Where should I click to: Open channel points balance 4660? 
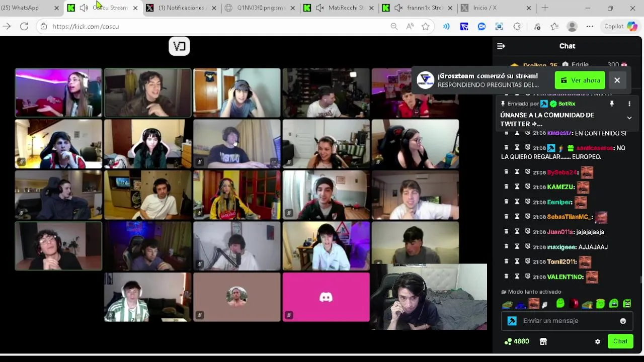click(517, 341)
